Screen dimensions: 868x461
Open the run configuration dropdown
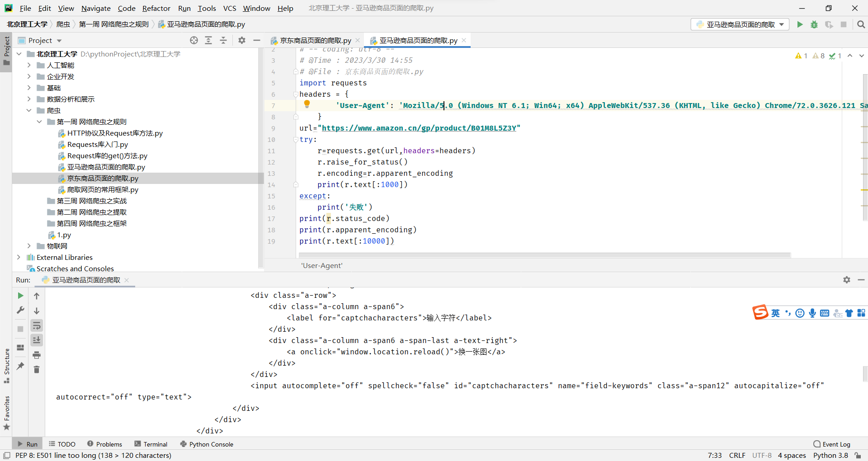click(x=740, y=24)
